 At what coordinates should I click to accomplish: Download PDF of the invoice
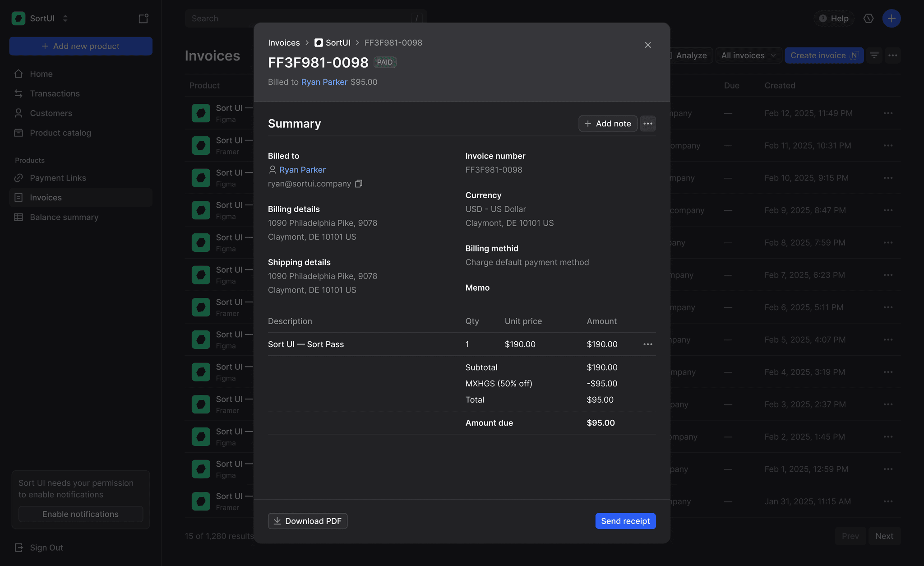tap(308, 521)
